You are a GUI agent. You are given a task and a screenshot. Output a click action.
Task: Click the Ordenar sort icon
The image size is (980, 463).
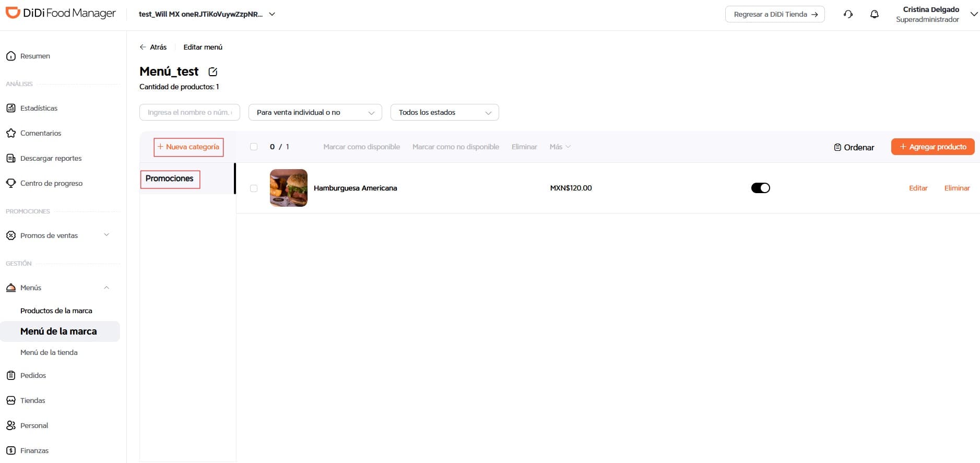click(837, 147)
